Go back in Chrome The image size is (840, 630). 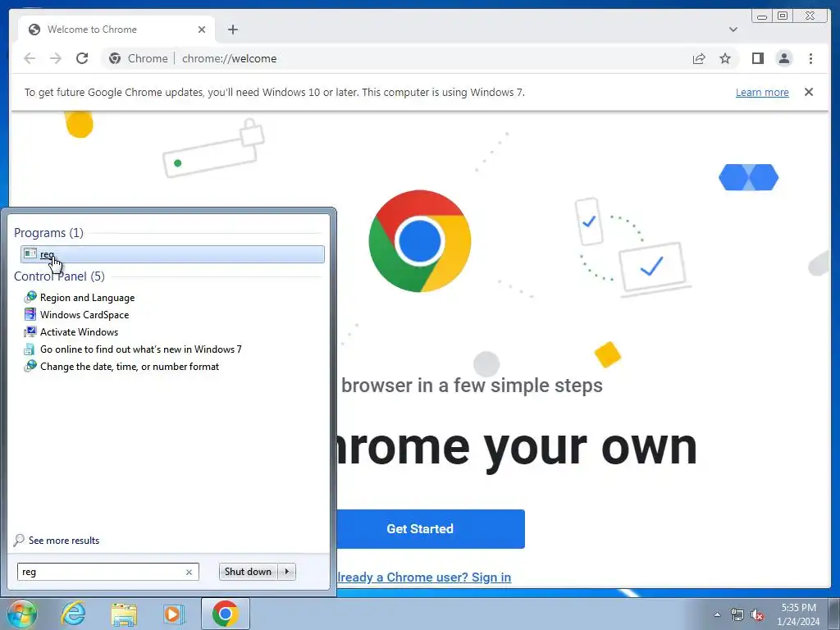[30, 58]
